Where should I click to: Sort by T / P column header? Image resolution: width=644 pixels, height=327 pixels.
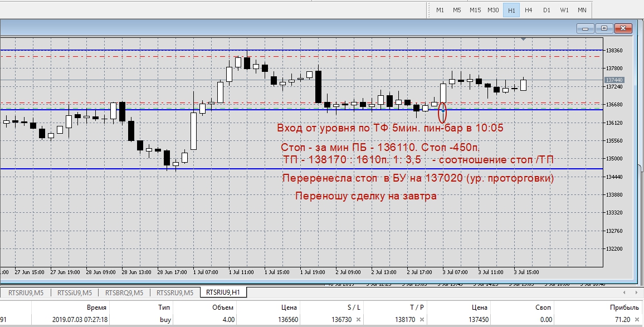[x=417, y=308]
